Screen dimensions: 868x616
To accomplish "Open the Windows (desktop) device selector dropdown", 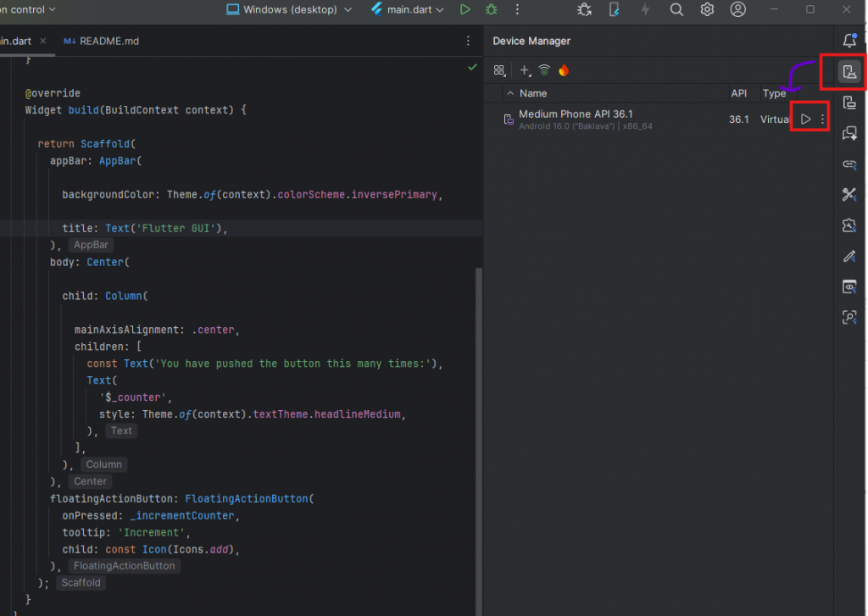I will [289, 9].
